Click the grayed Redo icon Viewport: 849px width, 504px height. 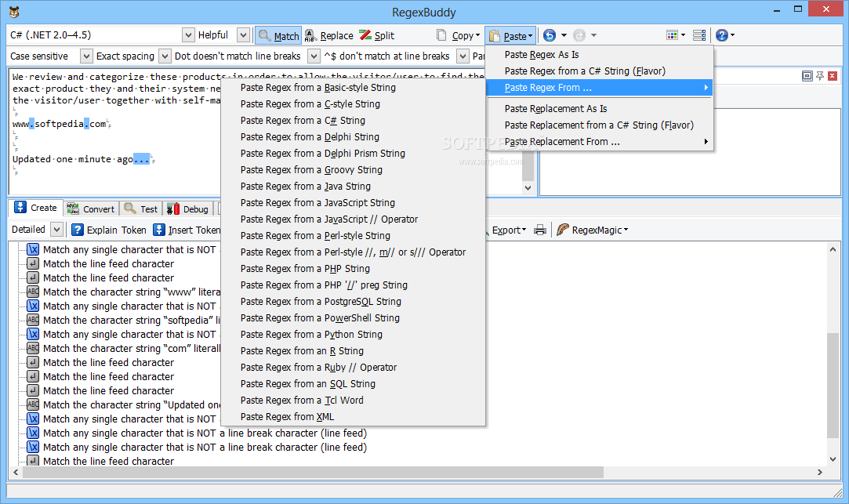coord(579,36)
